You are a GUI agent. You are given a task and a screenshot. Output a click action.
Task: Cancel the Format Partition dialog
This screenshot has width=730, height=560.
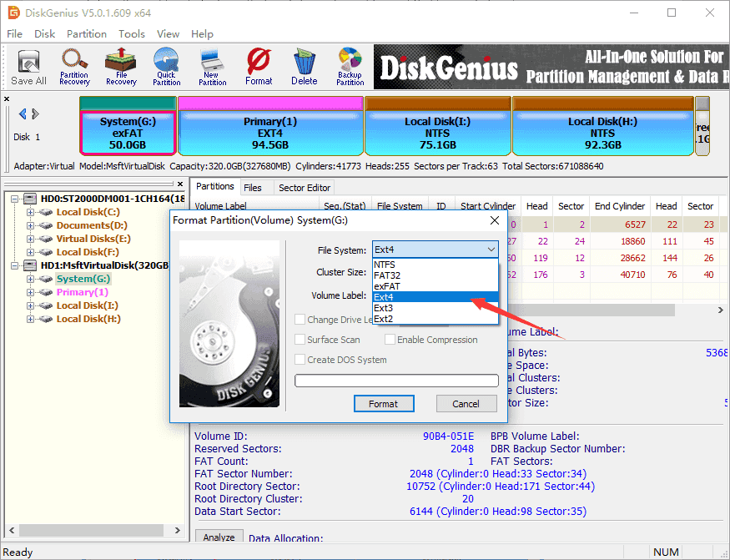tap(466, 404)
